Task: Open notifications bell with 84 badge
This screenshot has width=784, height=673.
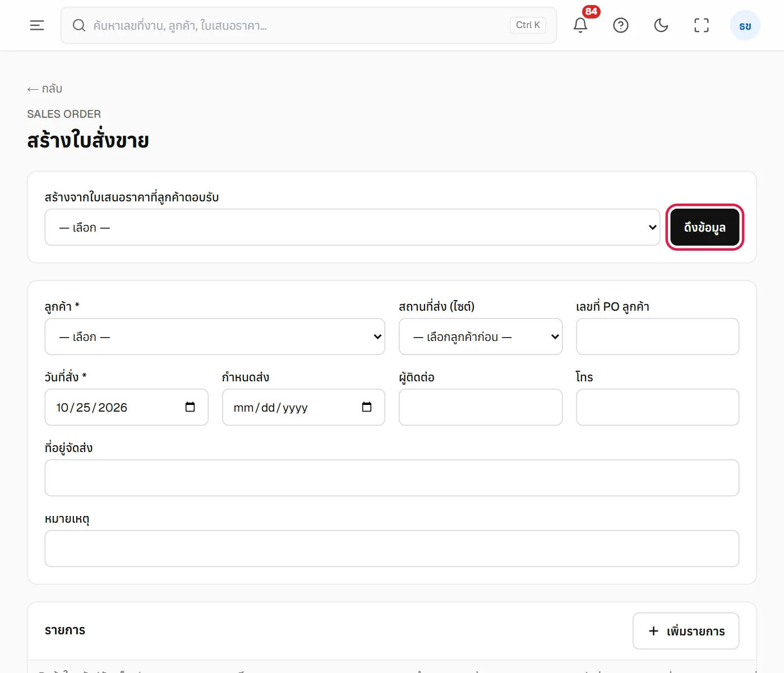Action: pos(580,25)
